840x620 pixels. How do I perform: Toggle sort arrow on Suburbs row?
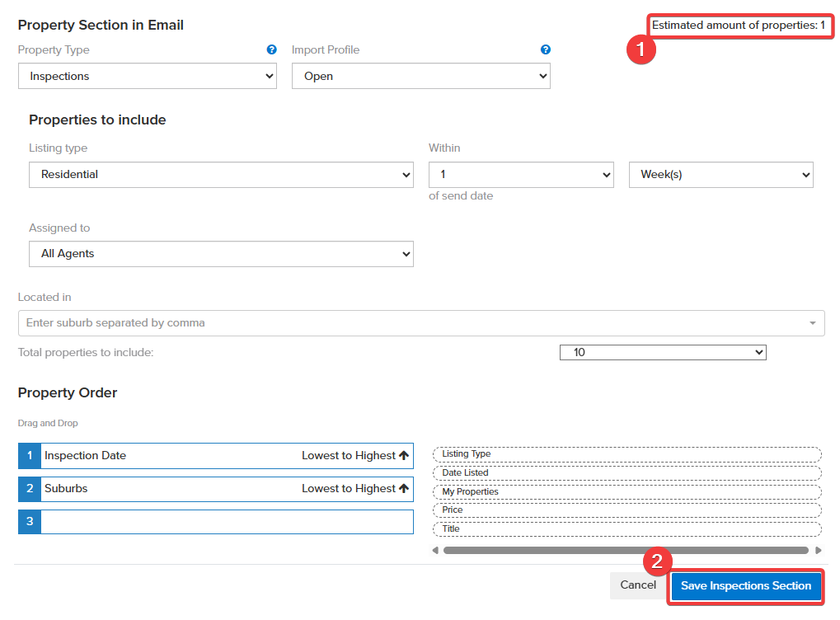(404, 488)
